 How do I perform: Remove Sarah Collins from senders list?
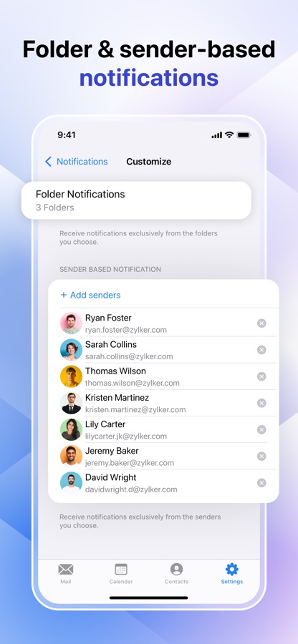(261, 350)
